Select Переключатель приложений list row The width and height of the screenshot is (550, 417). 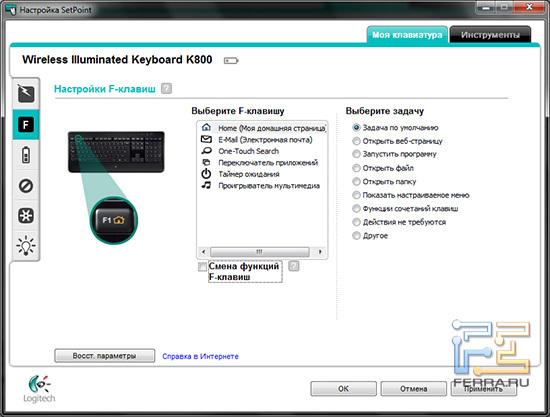pyautogui.click(x=263, y=163)
